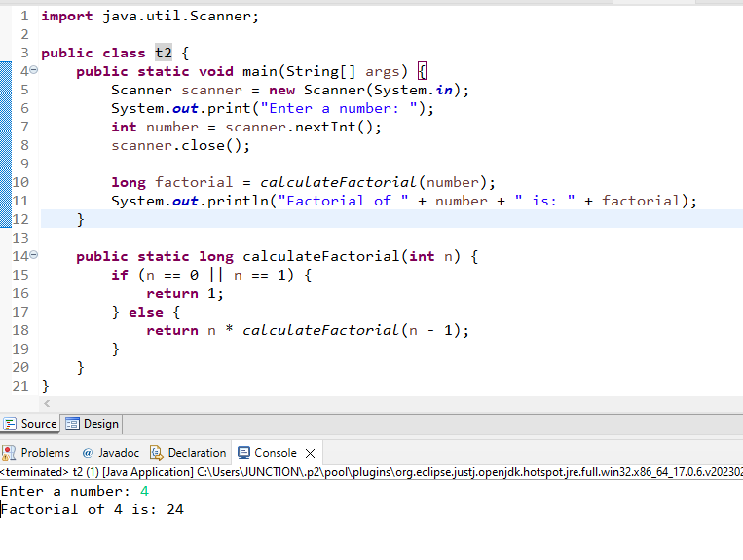Click the import java.util.Scanner line
The width and height of the screenshot is (743, 560).
[150, 17]
